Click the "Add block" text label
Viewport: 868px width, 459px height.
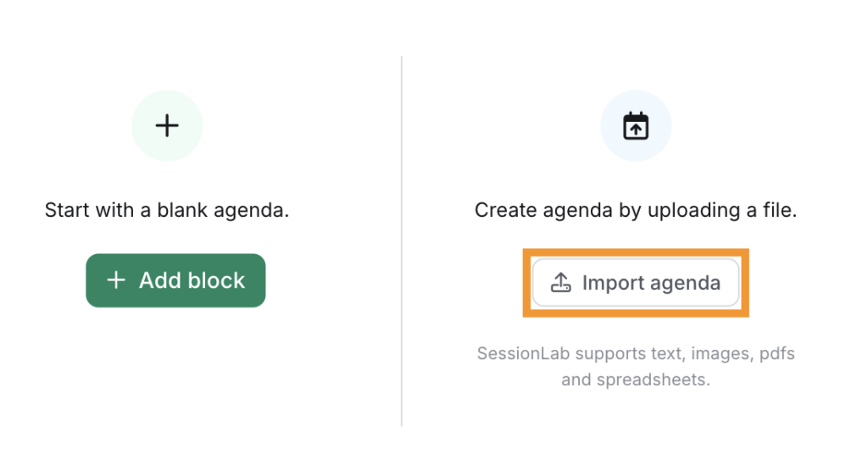point(192,280)
